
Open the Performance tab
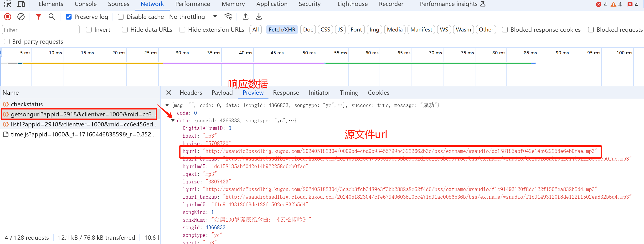[x=192, y=4]
